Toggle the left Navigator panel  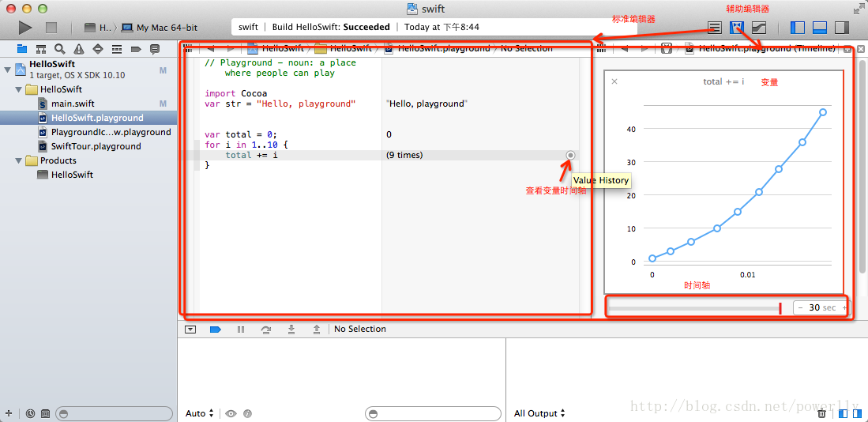(x=798, y=27)
